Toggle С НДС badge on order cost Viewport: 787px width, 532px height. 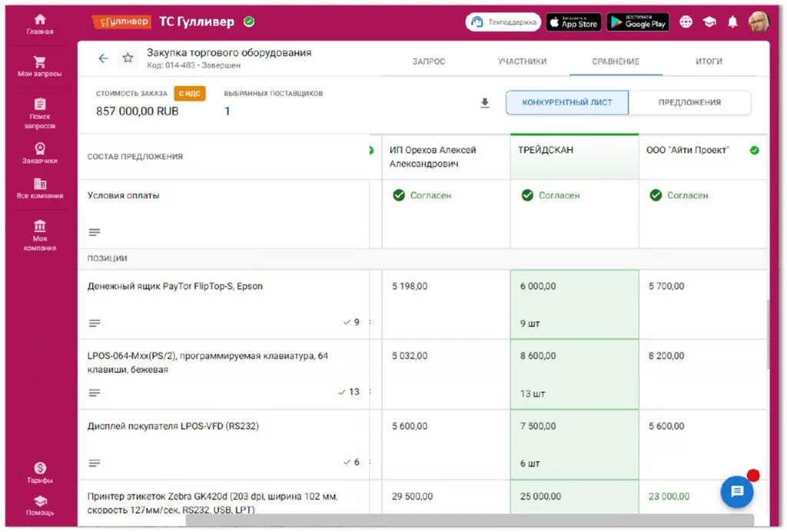190,93
